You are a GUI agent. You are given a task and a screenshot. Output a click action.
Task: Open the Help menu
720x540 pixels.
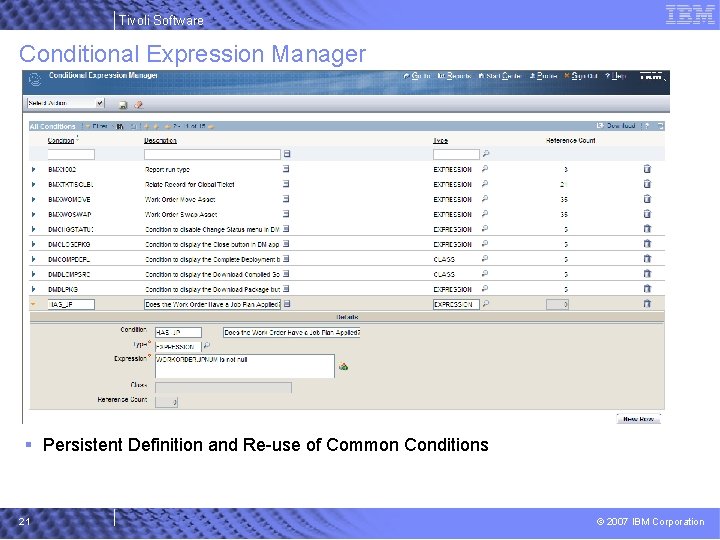pyautogui.click(x=615, y=76)
